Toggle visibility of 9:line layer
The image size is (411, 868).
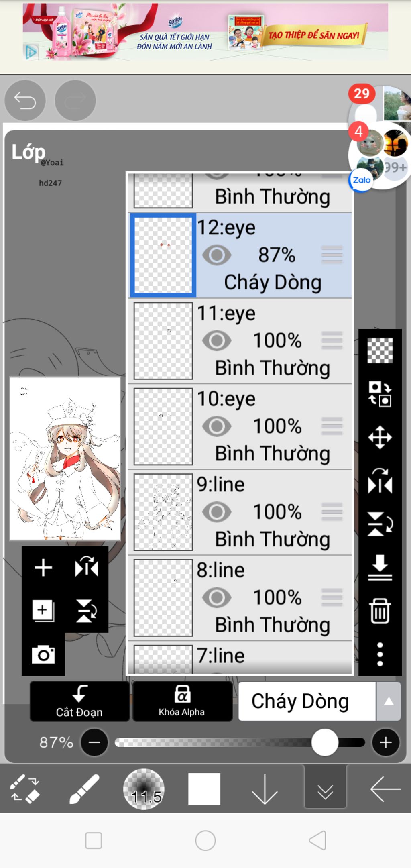point(217,512)
